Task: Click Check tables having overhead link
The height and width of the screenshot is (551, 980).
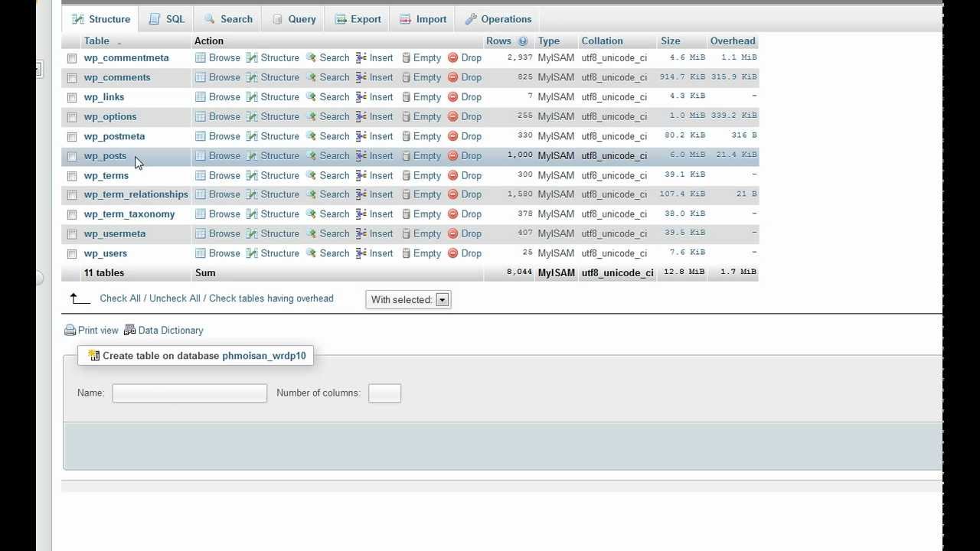Action: click(x=271, y=298)
